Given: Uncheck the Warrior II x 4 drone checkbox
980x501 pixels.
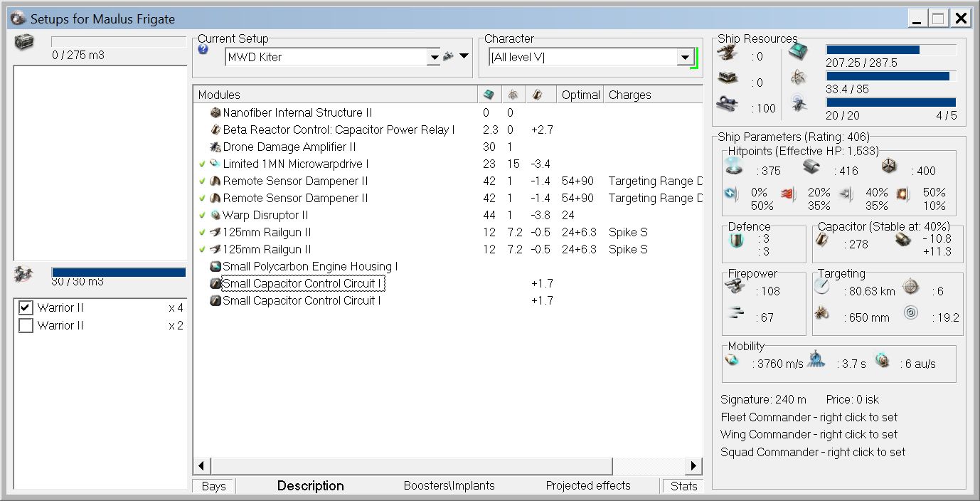Looking at the screenshot, I should coord(26,307).
